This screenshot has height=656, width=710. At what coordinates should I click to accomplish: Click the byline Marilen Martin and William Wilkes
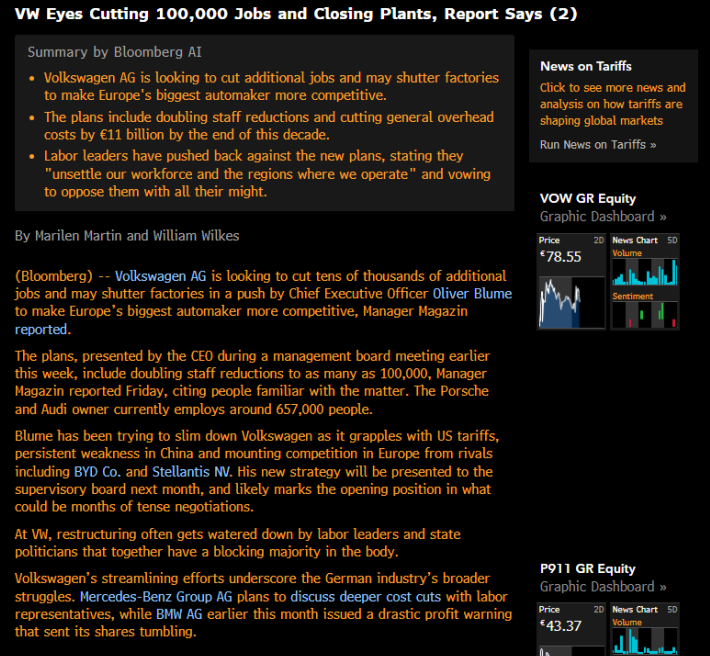pyautogui.click(x=127, y=236)
